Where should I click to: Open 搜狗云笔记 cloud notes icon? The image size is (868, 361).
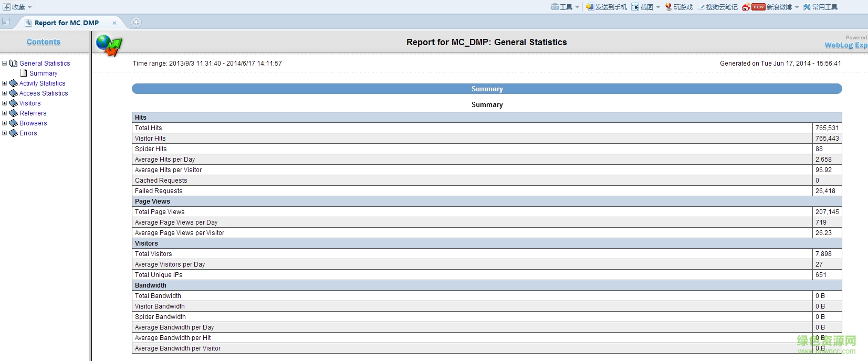click(x=701, y=7)
